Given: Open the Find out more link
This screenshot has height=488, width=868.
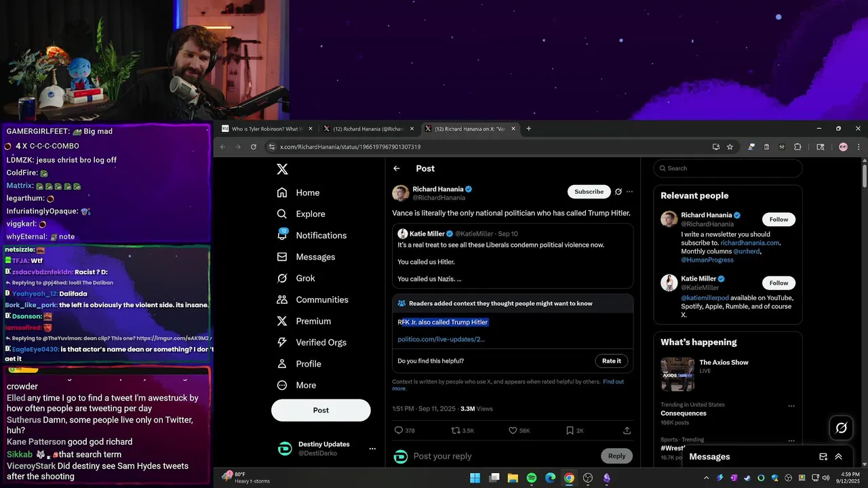Looking at the screenshot, I should 613,382.
